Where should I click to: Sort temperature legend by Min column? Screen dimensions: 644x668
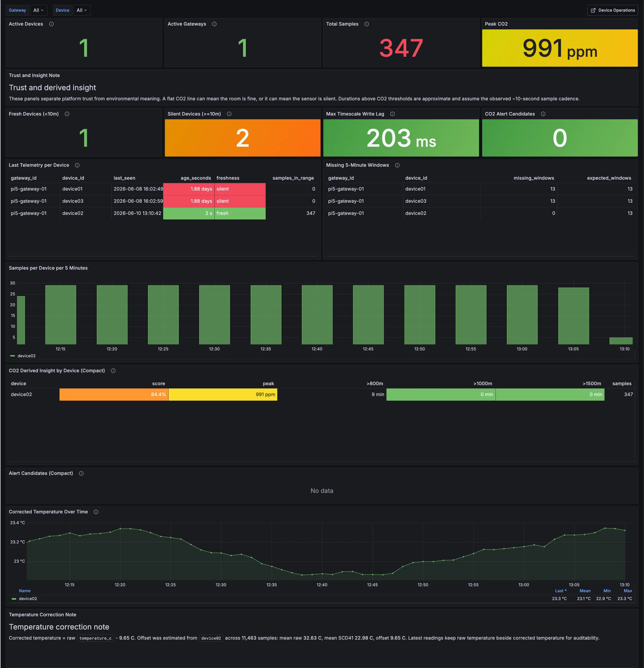(x=607, y=591)
